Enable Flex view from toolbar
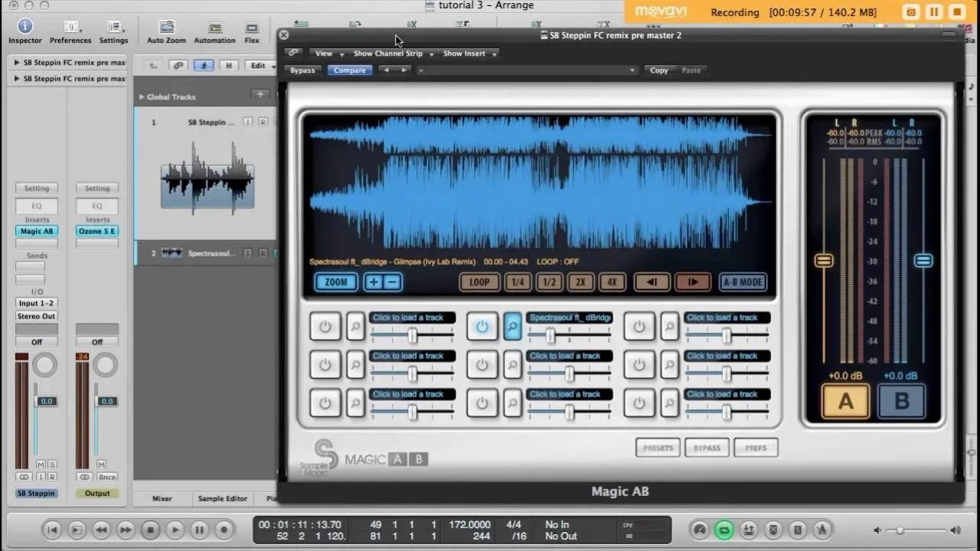The image size is (980, 551). [x=252, y=28]
